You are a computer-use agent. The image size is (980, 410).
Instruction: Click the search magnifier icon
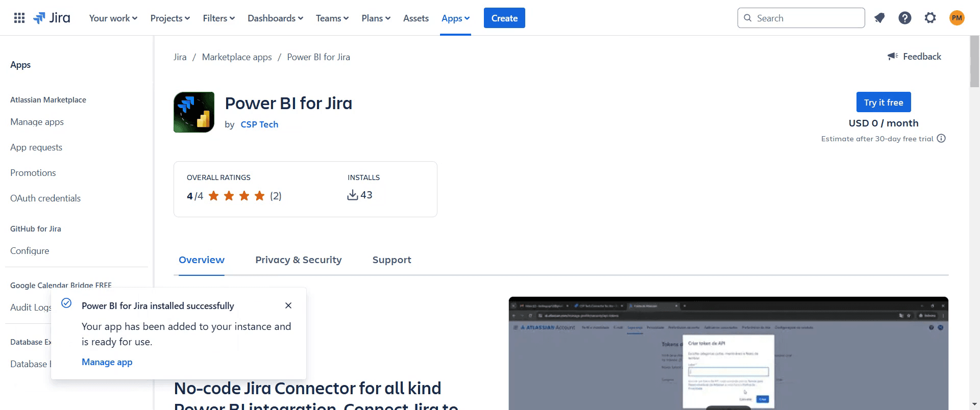coord(748,18)
